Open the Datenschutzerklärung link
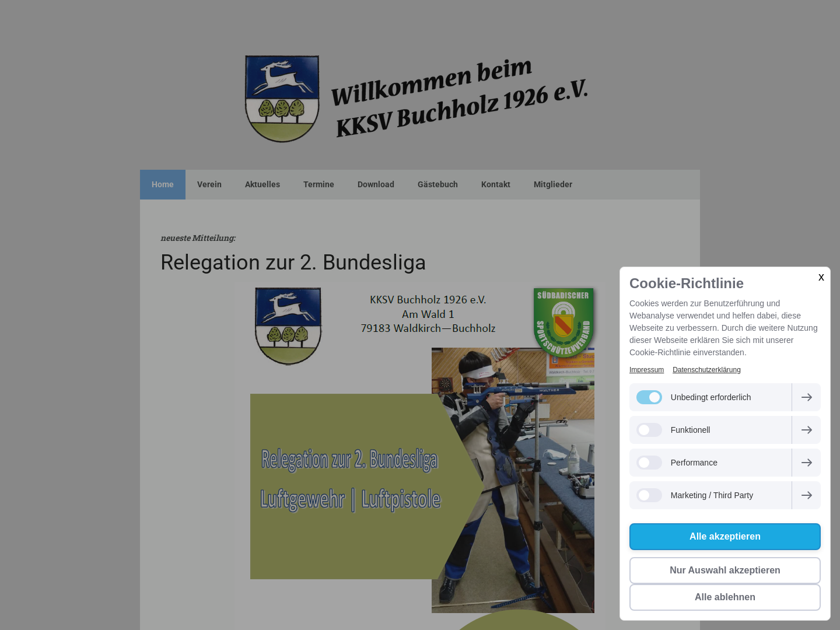 tap(706, 370)
